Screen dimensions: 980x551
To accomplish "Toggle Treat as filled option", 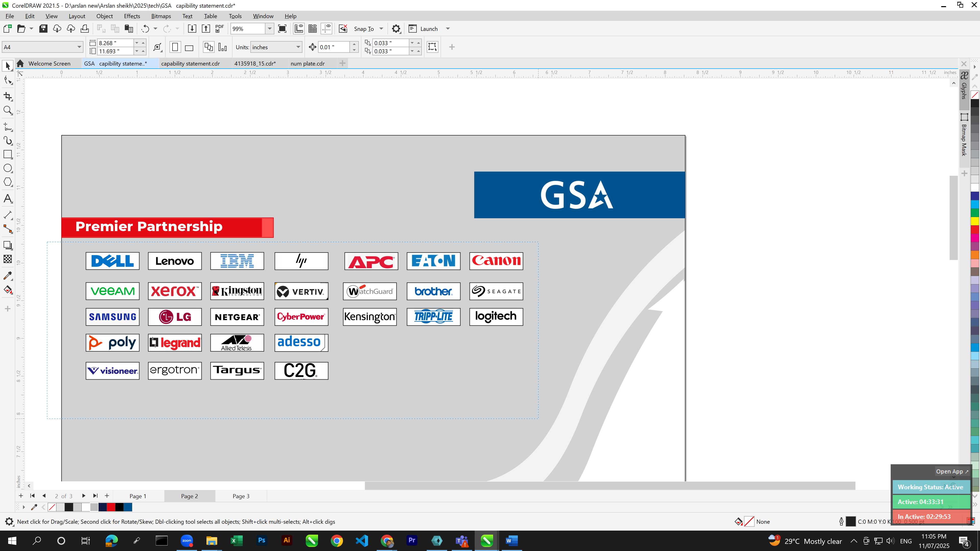I will [x=433, y=47].
